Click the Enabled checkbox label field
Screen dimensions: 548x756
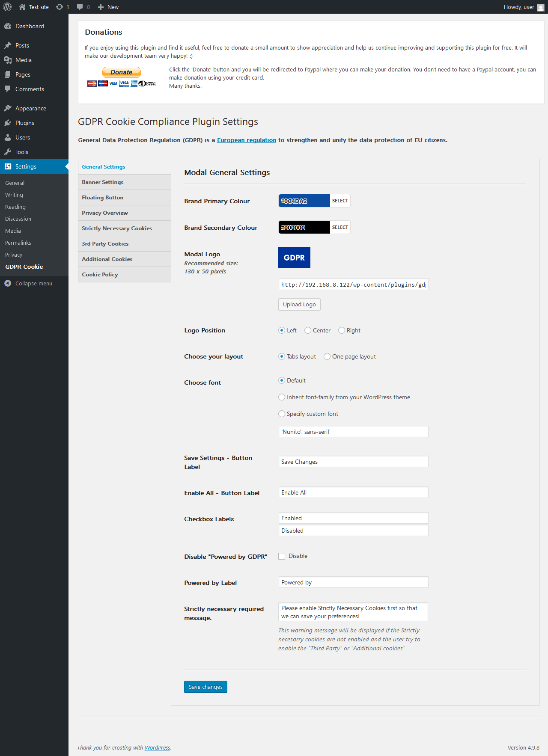(x=353, y=518)
